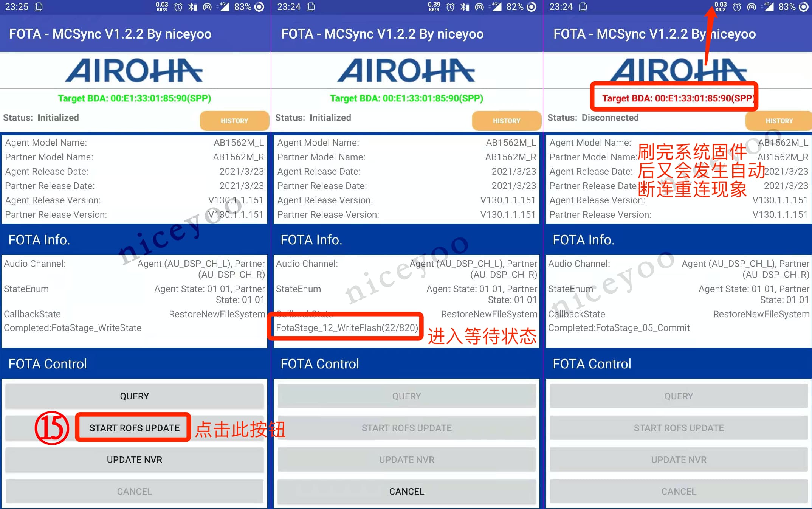
Task: Tap greyed START ROFS UPDATE on middle screen
Action: 407,428
